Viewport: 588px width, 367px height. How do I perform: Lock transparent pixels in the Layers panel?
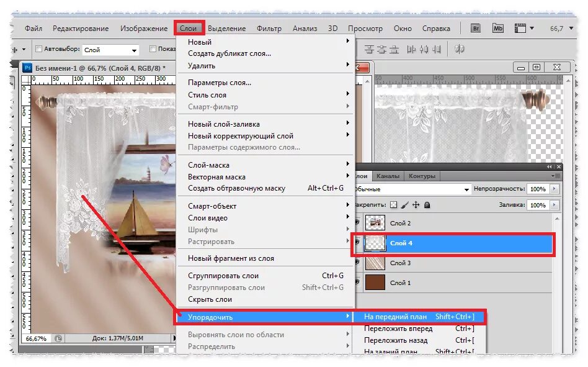(393, 205)
